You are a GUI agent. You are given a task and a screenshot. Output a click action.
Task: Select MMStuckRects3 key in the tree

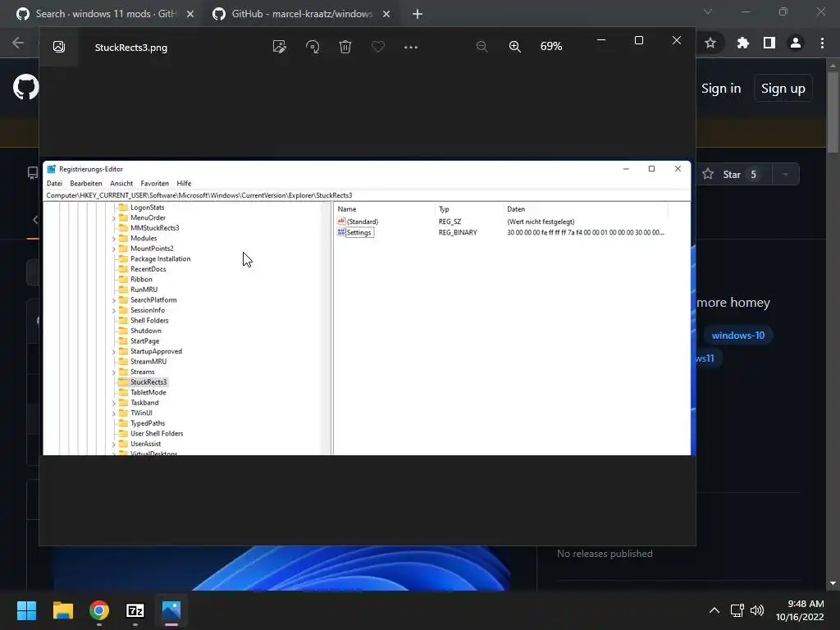[x=155, y=228]
